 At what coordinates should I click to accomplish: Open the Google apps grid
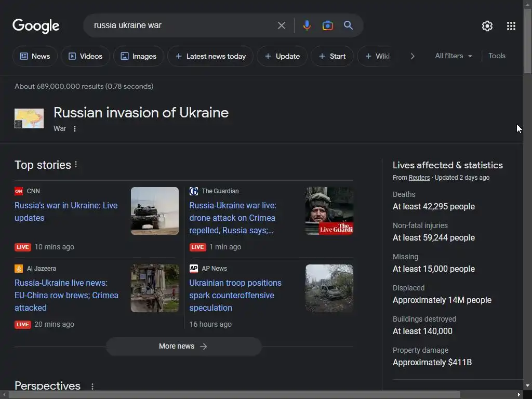[x=511, y=26]
